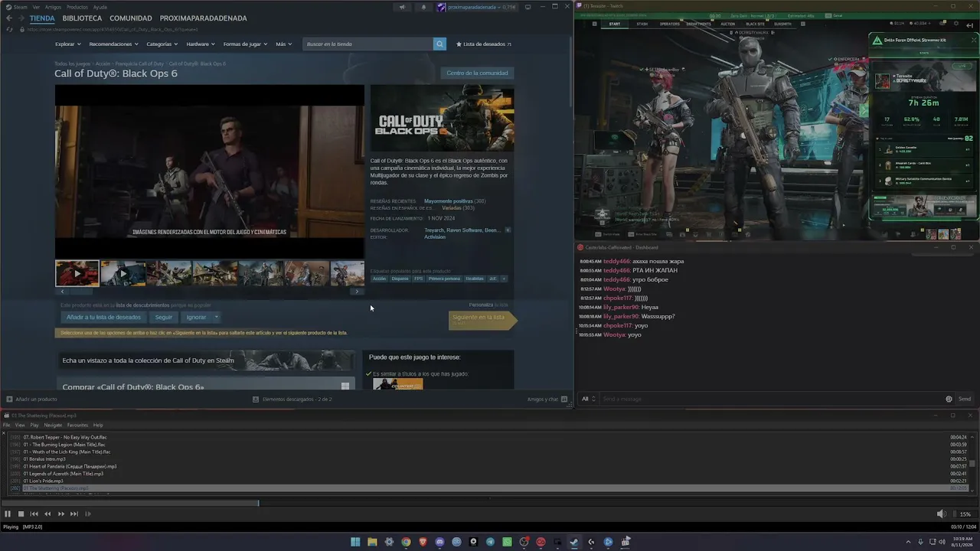The image size is (980, 551).
Task: Click Añadir a tu lista de deseados
Action: tap(103, 317)
